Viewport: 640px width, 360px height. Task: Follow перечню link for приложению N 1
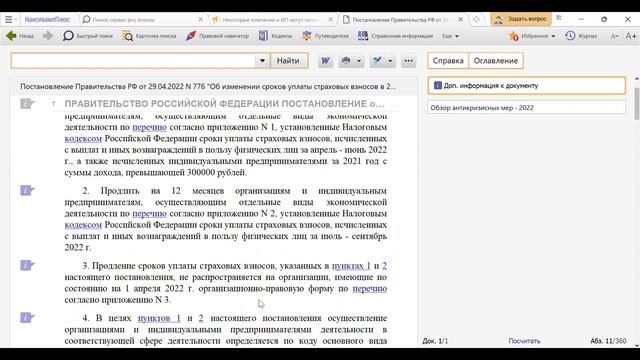tap(149, 127)
